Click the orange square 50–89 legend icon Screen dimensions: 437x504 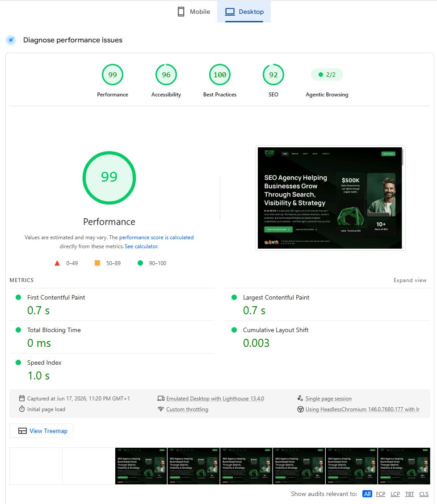97,263
